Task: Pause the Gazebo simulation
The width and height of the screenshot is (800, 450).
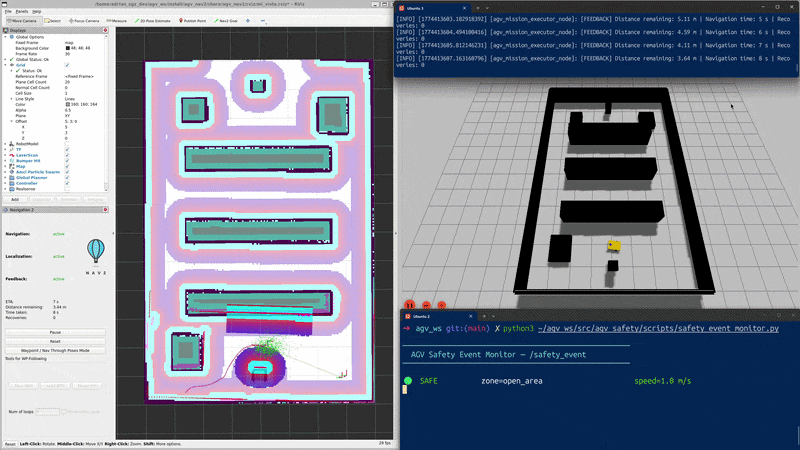Action: [x=410, y=305]
